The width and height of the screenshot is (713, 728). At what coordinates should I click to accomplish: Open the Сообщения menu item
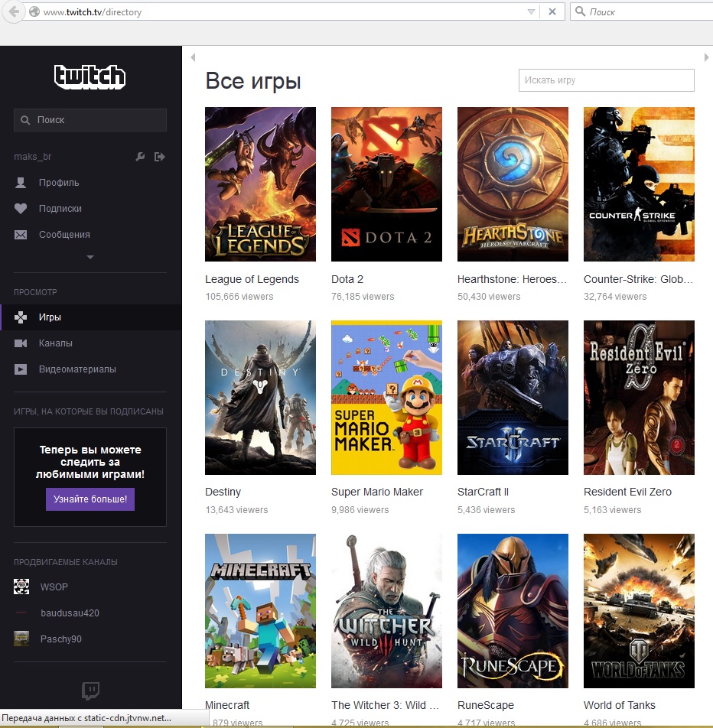[64, 235]
